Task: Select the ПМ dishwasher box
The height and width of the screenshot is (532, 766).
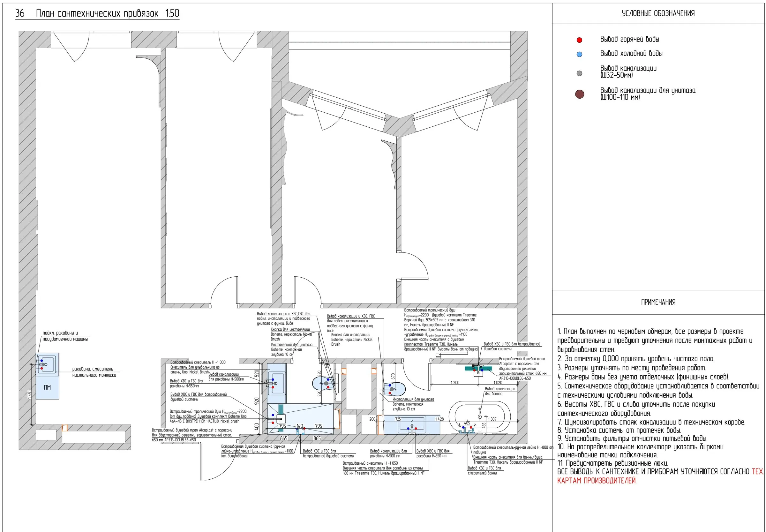Action: tap(47, 387)
